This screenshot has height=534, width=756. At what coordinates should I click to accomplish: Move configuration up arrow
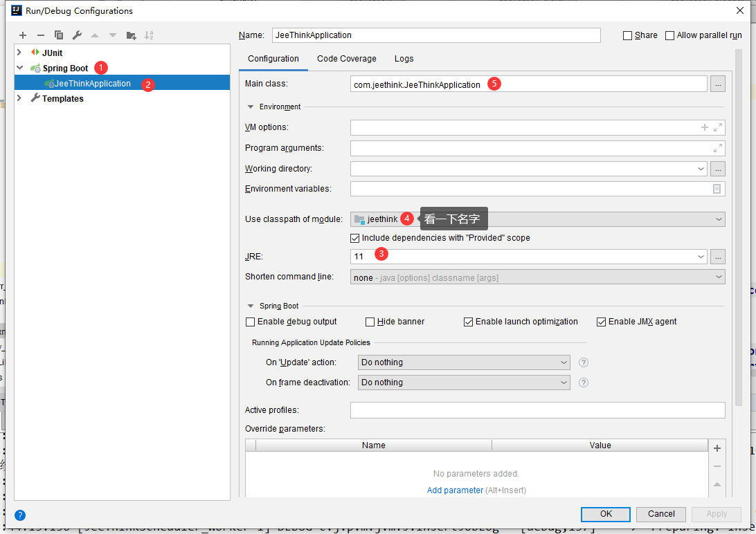(95, 35)
